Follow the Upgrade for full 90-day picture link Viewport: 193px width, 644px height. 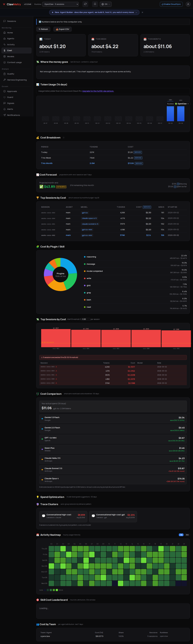pos(98,91)
